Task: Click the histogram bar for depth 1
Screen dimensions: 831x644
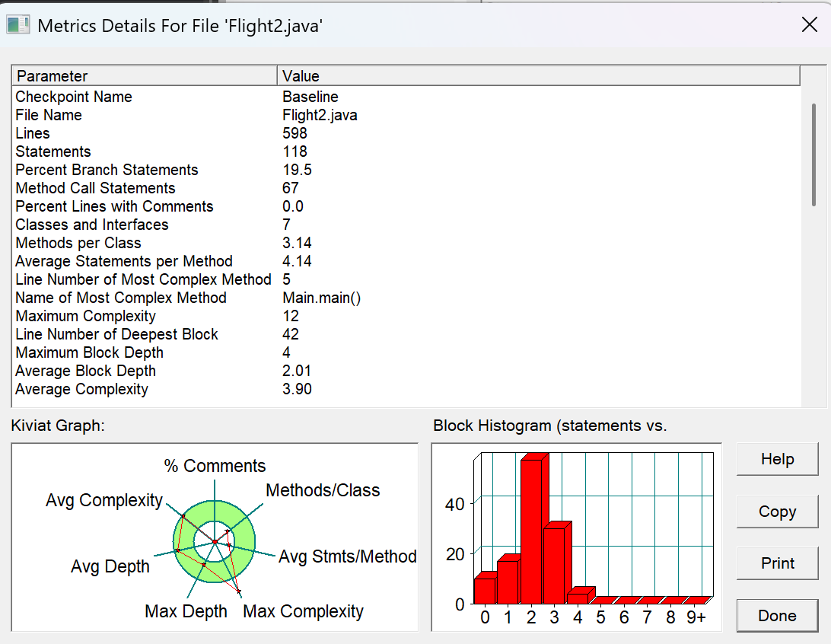Action: pyautogui.click(x=508, y=581)
